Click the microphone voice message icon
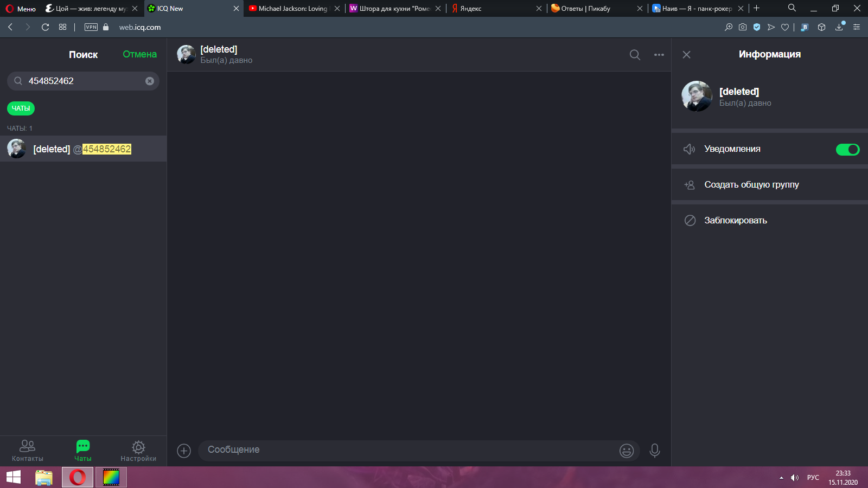This screenshot has width=868, height=488. tap(655, 451)
